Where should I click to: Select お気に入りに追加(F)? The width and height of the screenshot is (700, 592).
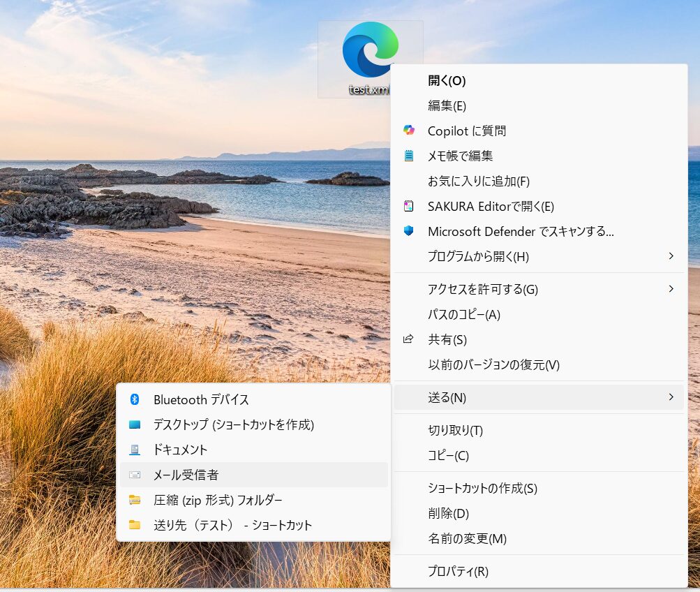click(539, 182)
